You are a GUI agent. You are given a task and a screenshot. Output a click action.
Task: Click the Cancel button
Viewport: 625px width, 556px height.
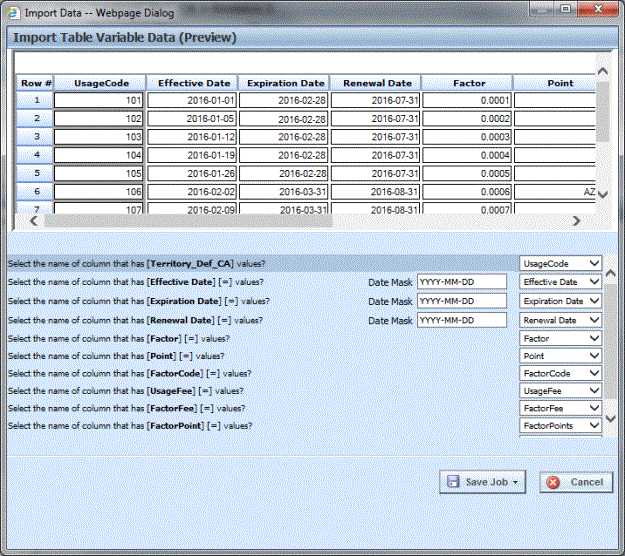click(576, 482)
